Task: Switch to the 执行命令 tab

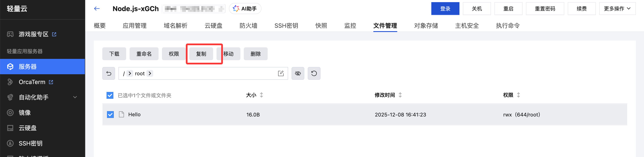Action: pyautogui.click(x=508, y=26)
